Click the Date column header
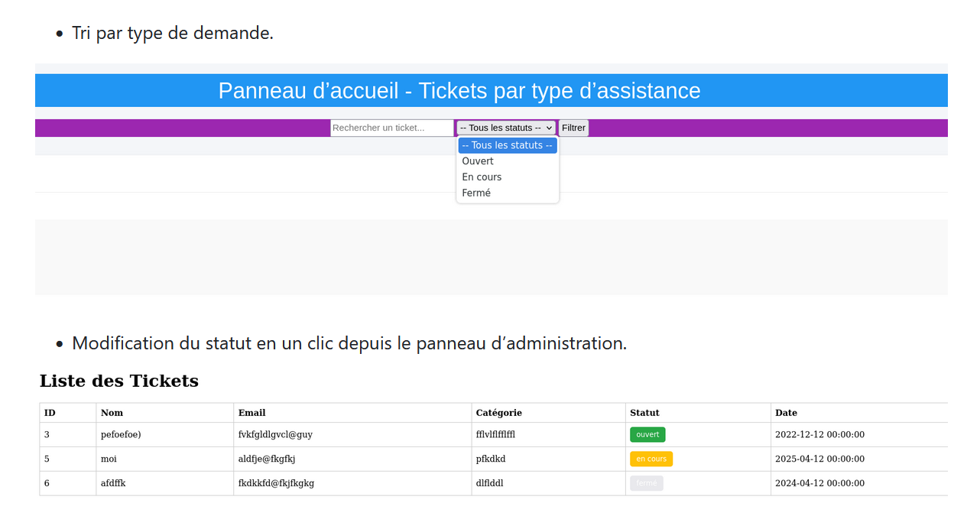The height and width of the screenshot is (529, 980). (x=786, y=412)
